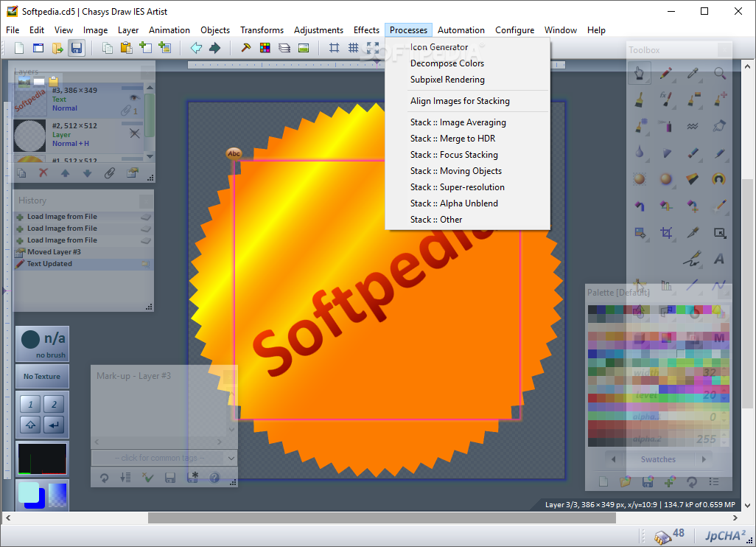This screenshot has height=547, width=756.
Task: Click the Mark-up horizontal scroll right chevron
Action: [220, 442]
